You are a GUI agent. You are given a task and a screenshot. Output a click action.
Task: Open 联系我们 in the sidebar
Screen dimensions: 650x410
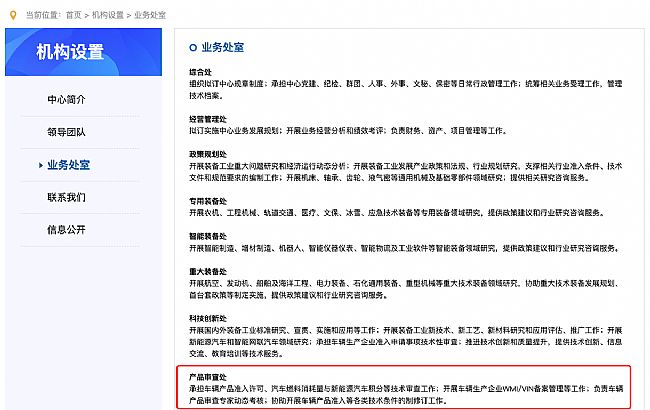tap(66, 197)
